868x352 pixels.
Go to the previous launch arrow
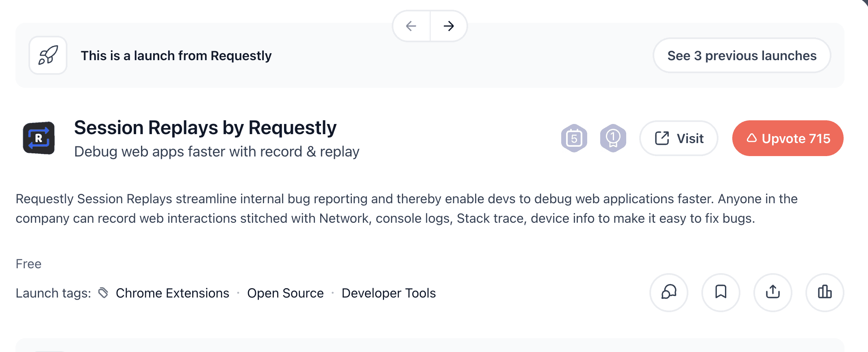pyautogui.click(x=411, y=26)
